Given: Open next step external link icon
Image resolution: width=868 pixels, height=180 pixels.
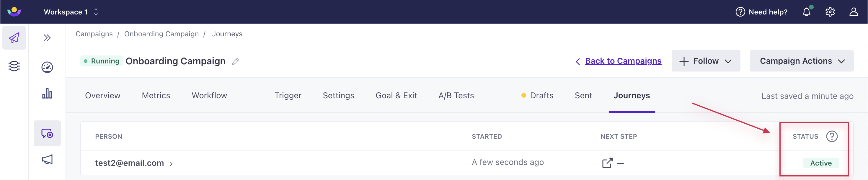Looking at the screenshot, I should tap(607, 163).
